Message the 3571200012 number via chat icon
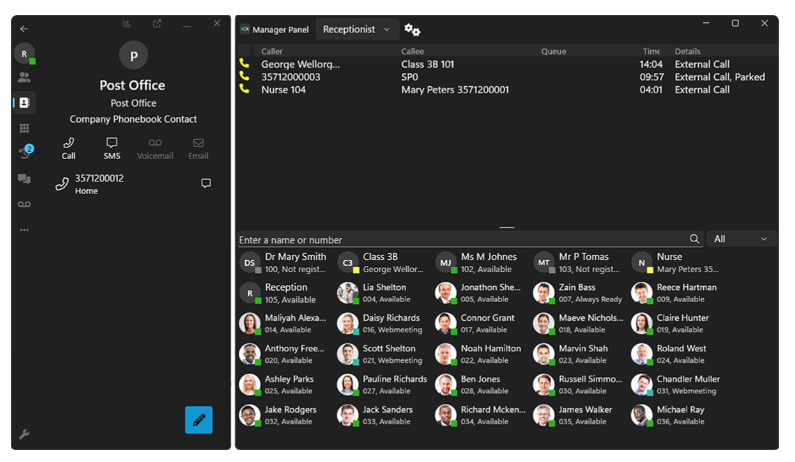795x462 pixels. [x=206, y=183]
